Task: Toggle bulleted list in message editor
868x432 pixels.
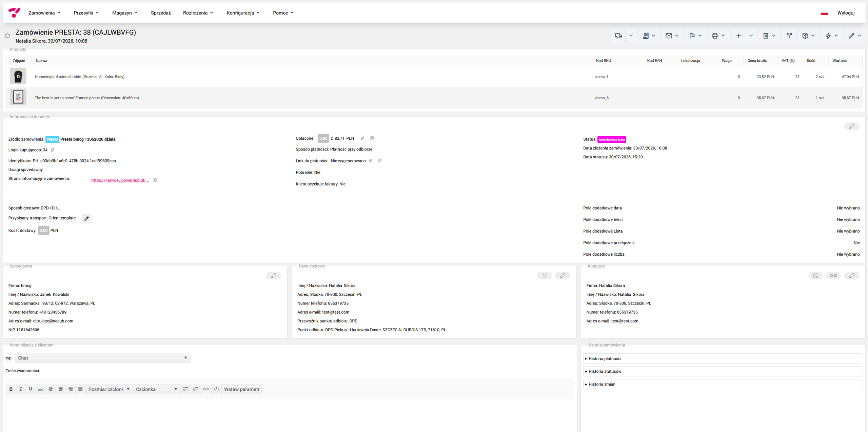Action: (x=186, y=389)
